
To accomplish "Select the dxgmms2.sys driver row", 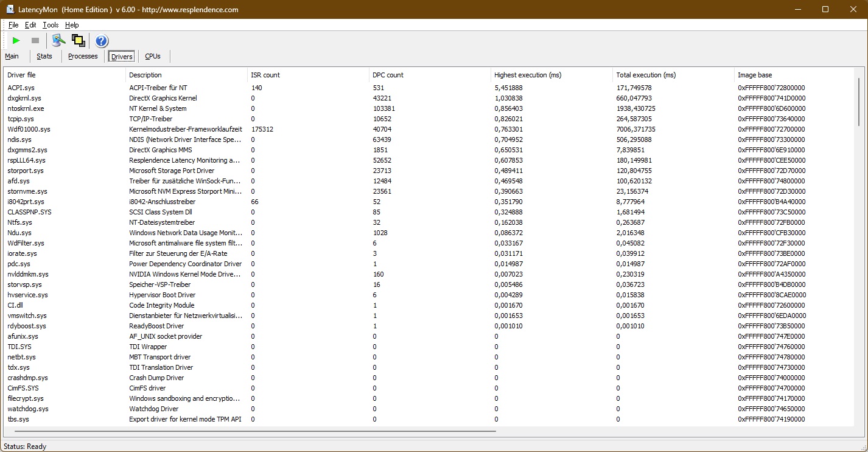I will 429,150.
